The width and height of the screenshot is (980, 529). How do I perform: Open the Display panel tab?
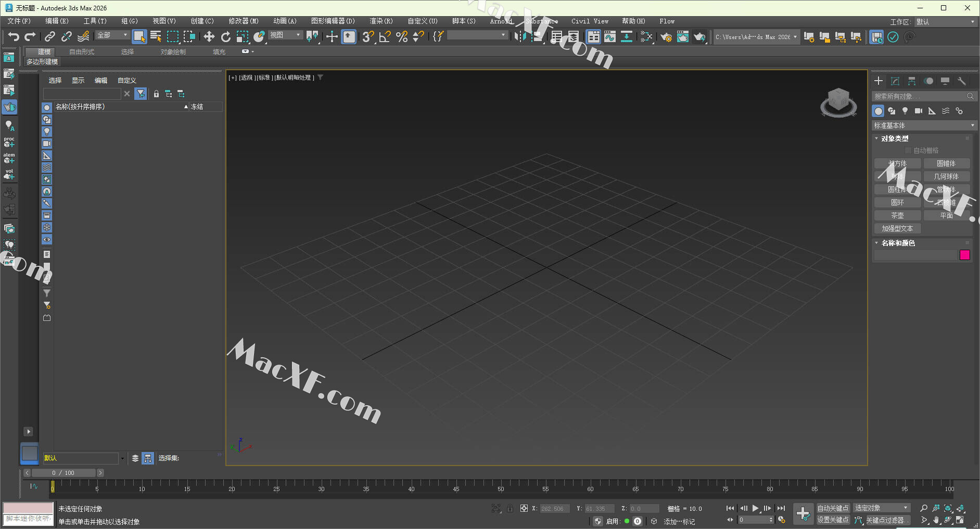[945, 81]
